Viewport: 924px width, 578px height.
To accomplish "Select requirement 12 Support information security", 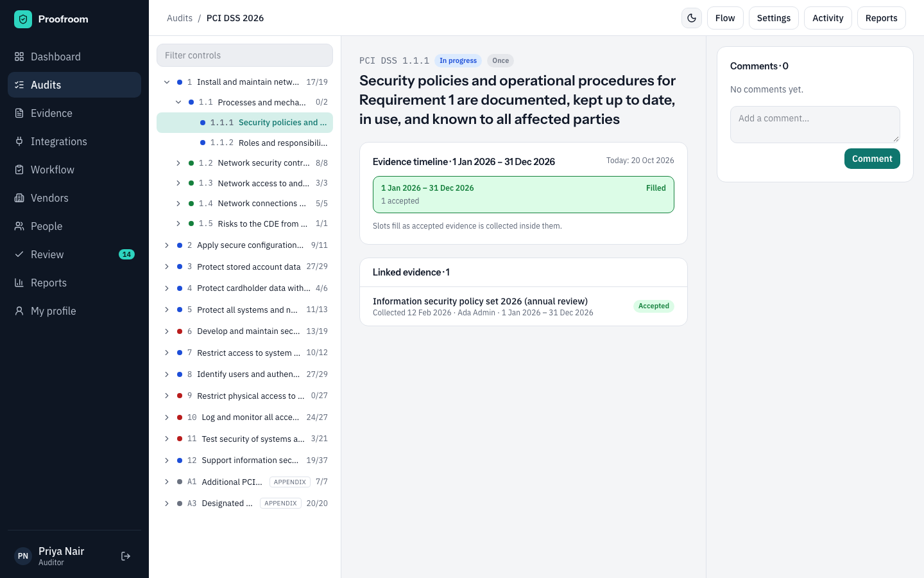I will coord(244,460).
